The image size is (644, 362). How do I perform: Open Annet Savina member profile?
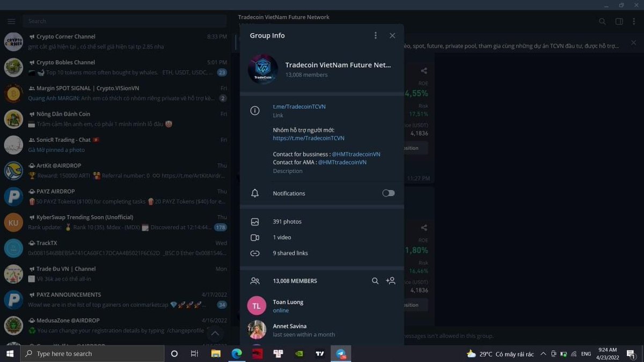[322, 330]
